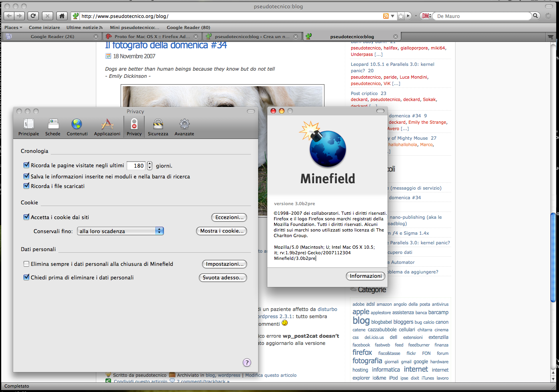Open the Places bookmarks dropdown
Screen dimensions: 559x392
pos(13,28)
